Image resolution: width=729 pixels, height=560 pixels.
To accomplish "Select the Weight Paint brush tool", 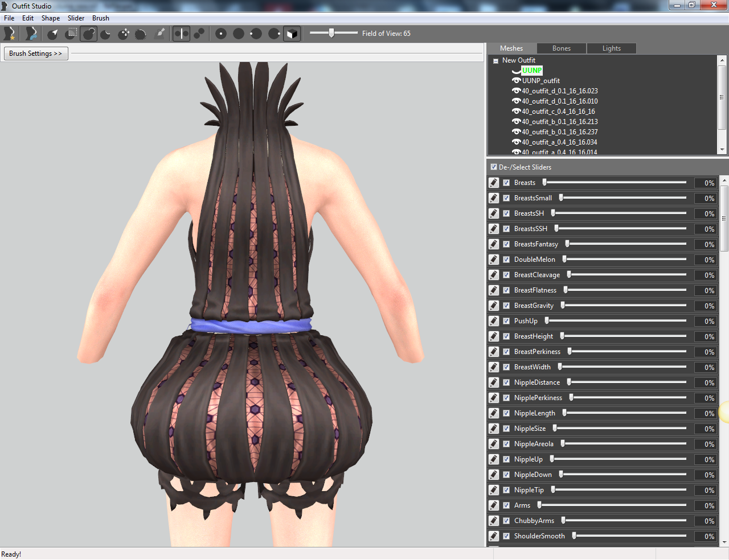I will 160,34.
